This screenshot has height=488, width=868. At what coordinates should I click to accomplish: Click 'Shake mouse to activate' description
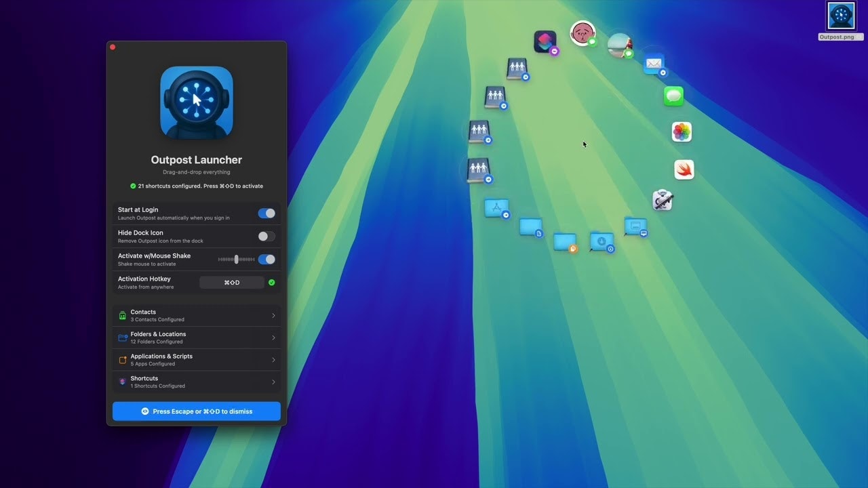tap(146, 264)
